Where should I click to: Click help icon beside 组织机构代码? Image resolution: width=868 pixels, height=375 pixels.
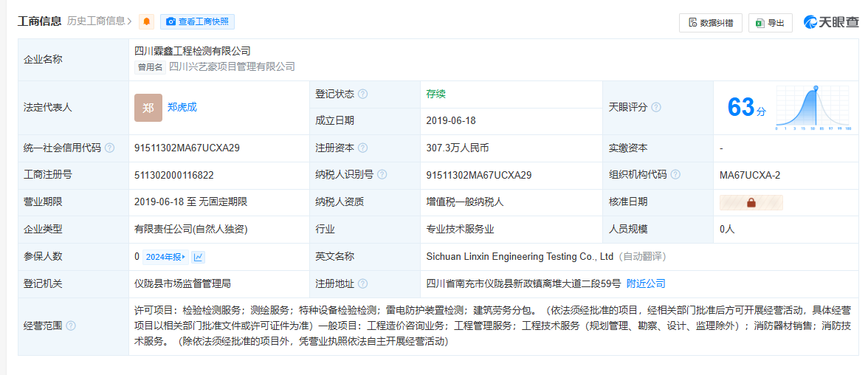pyautogui.click(x=675, y=175)
